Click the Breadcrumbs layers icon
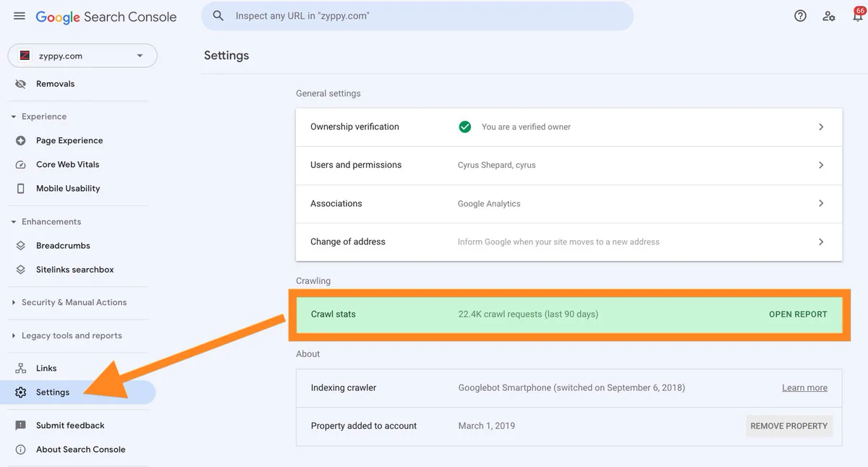 tap(21, 246)
